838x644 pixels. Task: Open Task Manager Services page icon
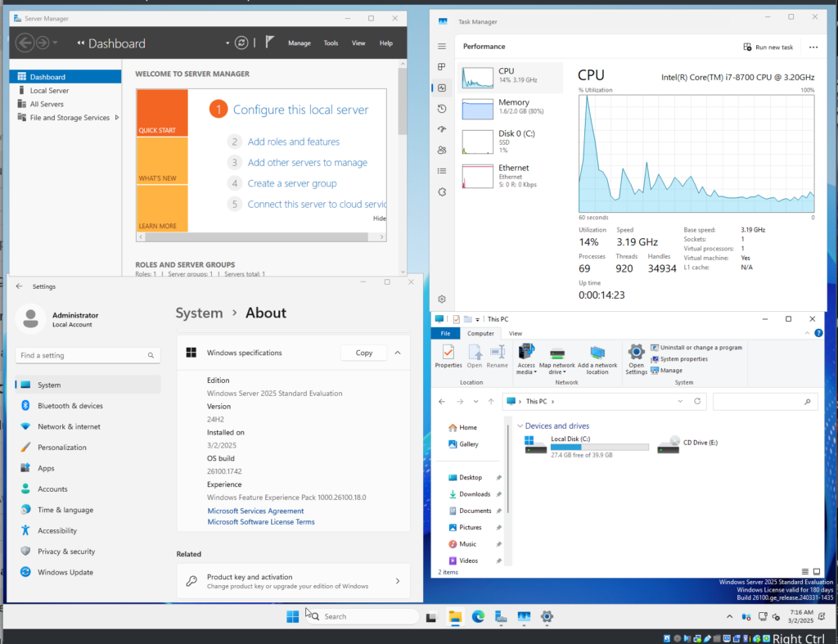coord(442,191)
